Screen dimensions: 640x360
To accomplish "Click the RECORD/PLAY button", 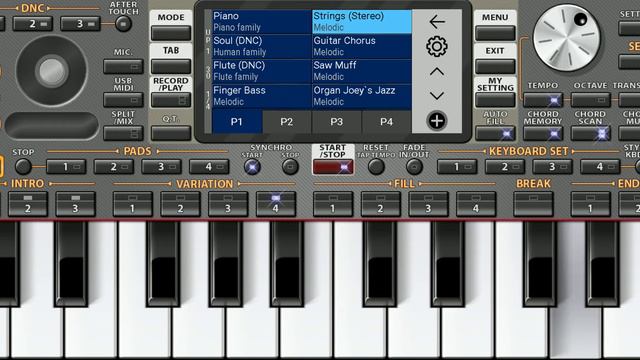I will pyautogui.click(x=171, y=100).
